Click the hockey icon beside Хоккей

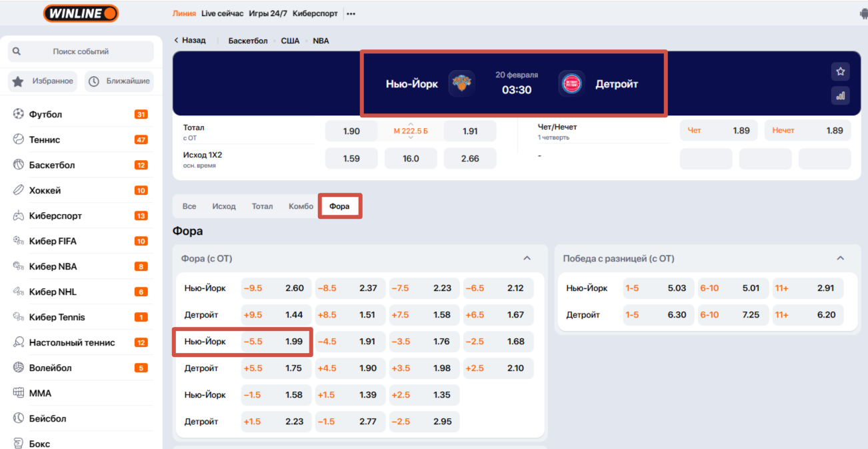click(19, 190)
